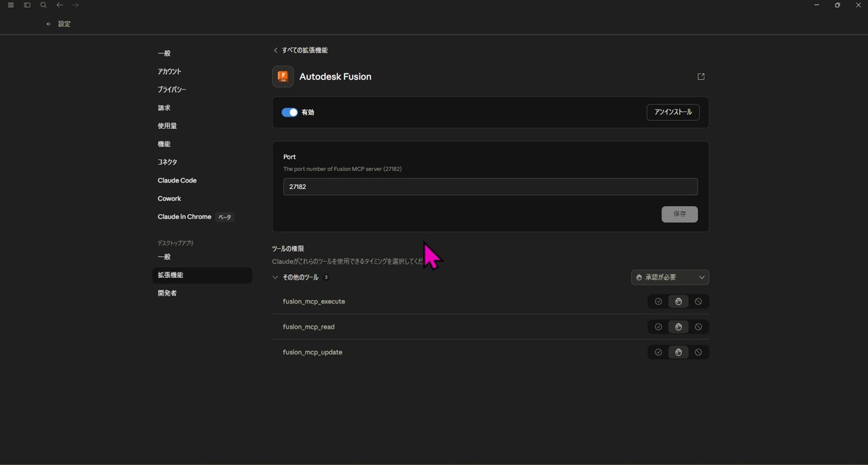Click the search magnifier icon
This screenshot has height=465, width=868.
43,5
